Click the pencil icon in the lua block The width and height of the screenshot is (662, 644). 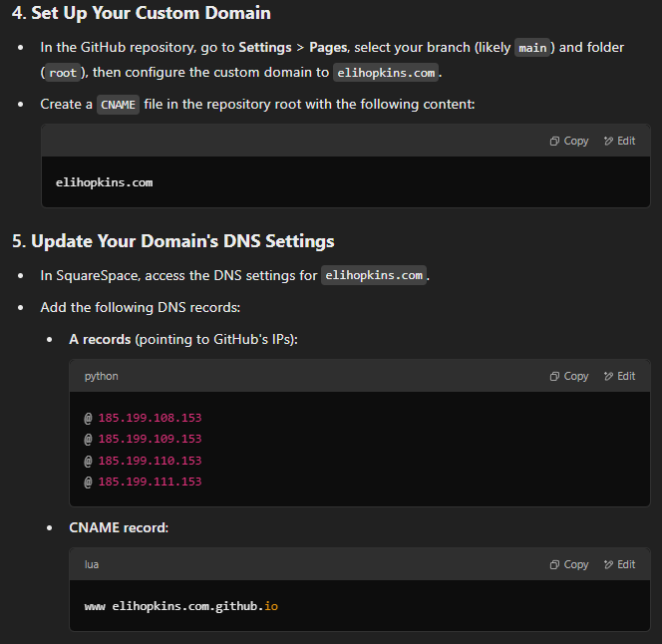pos(608,564)
